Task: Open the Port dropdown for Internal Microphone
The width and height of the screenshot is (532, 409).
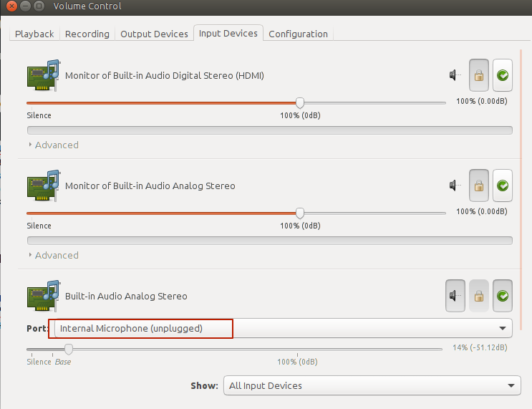Action: click(283, 329)
